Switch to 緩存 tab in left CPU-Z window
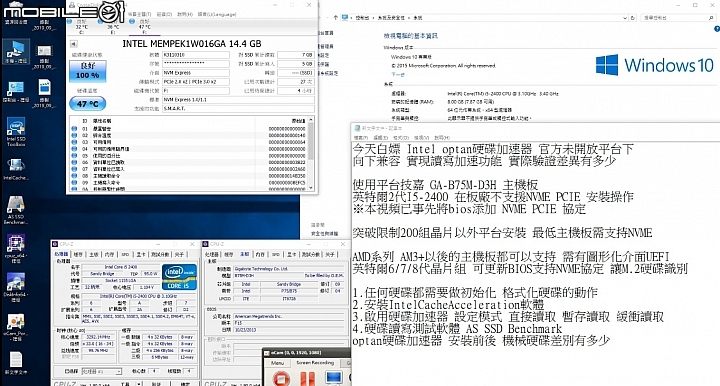The height and width of the screenshot is (386, 720). tap(79, 254)
